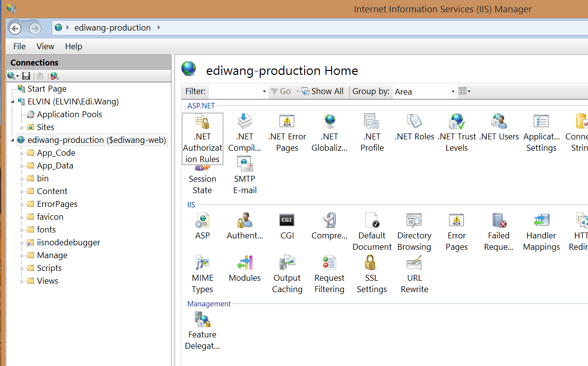Open URL Rewrite feature

[x=415, y=274]
